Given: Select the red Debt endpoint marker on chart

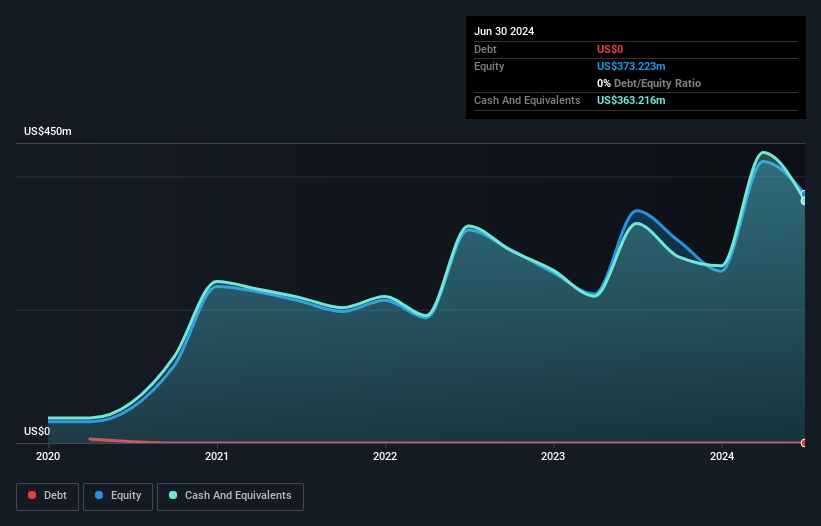Looking at the screenshot, I should click(x=804, y=443).
